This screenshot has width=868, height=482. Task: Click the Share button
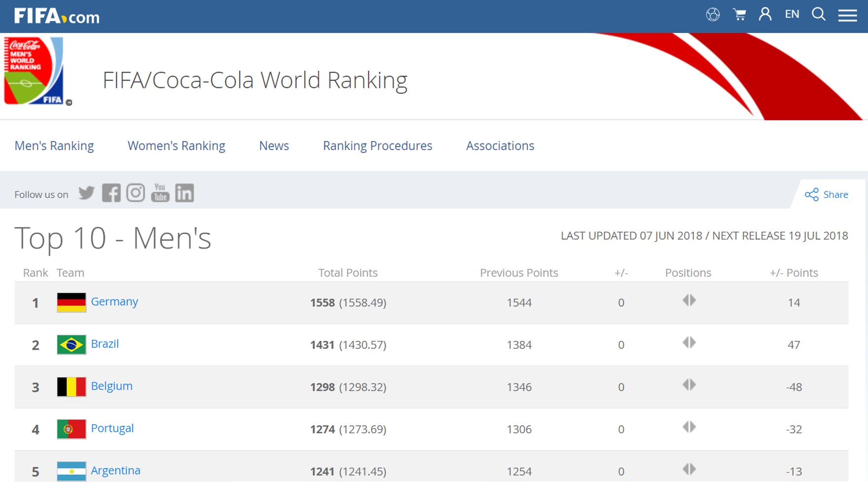(827, 194)
